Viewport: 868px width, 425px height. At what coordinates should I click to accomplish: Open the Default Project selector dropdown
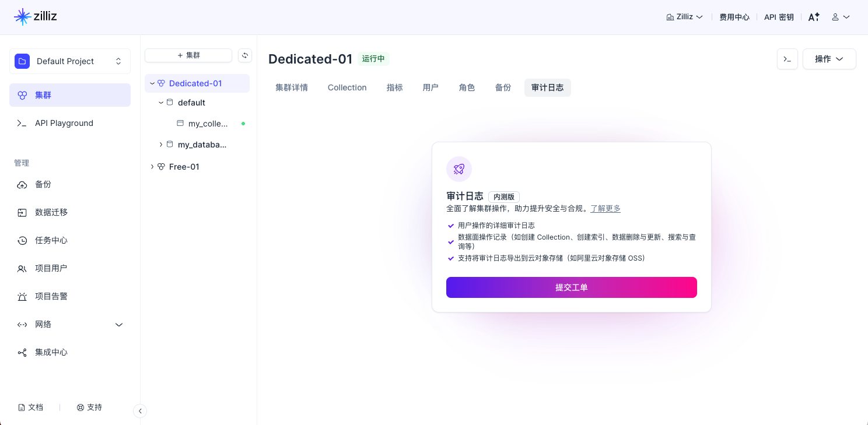click(x=70, y=61)
